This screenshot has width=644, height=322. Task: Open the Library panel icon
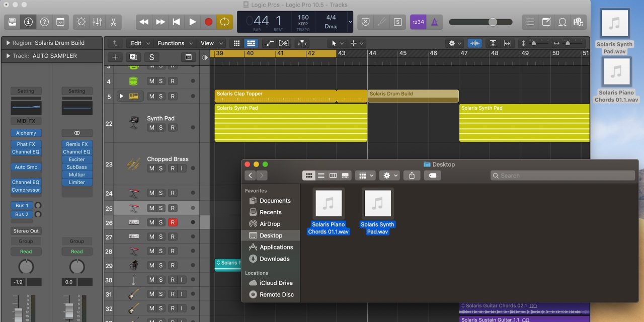tap(12, 22)
